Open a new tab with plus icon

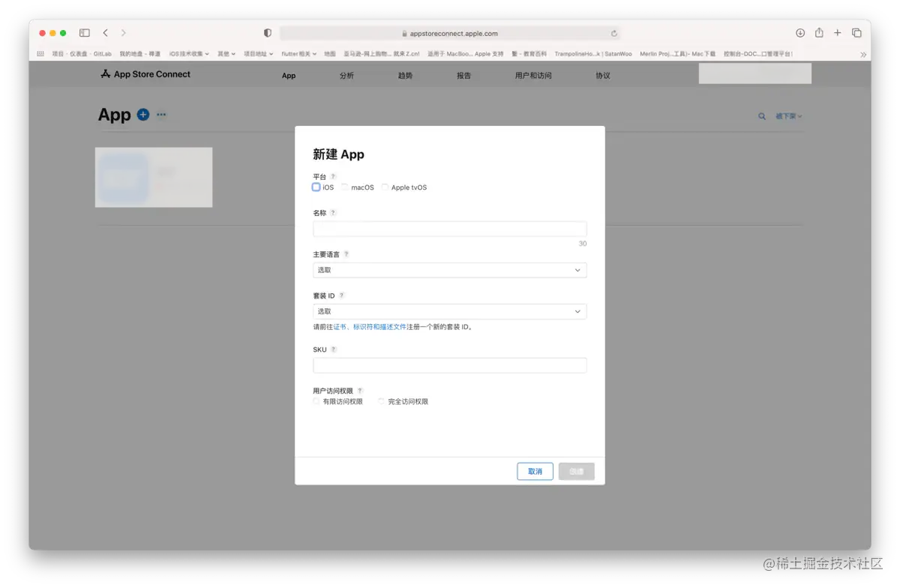(838, 33)
